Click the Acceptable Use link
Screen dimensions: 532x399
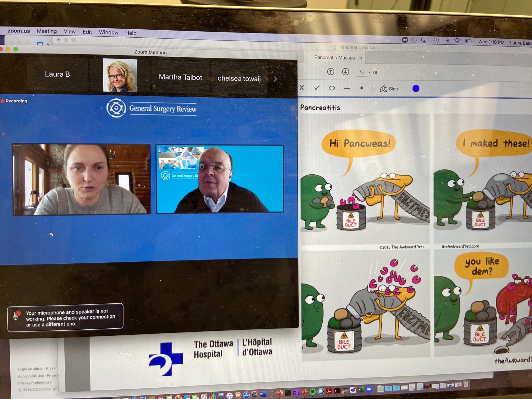click(x=31, y=376)
